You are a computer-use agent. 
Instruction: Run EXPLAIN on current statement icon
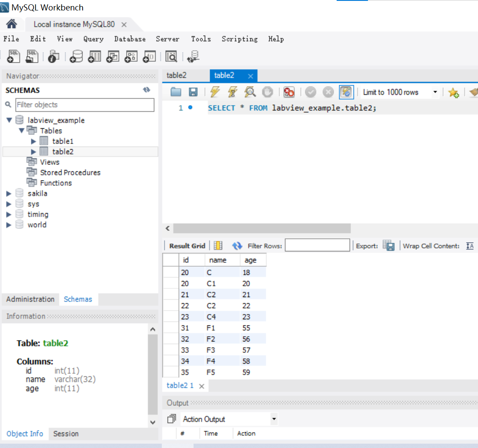coord(250,92)
